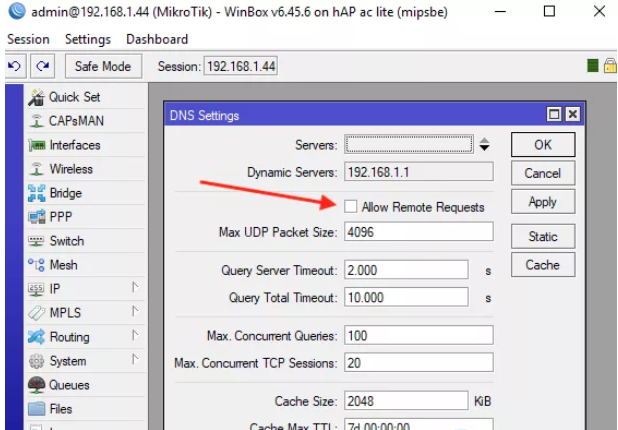Open CAPsMAN in the sidebar
The height and width of the screenshot is (430, 618).
[x=75, y=121]
